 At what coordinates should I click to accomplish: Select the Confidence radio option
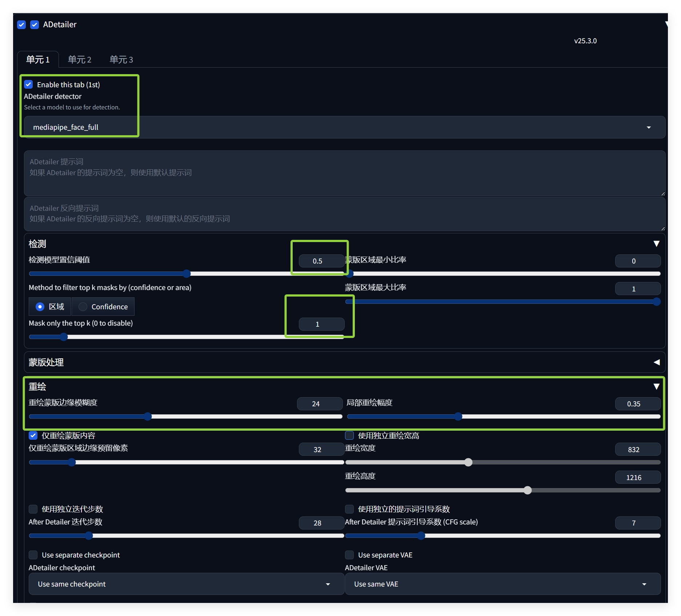(83, 307)
